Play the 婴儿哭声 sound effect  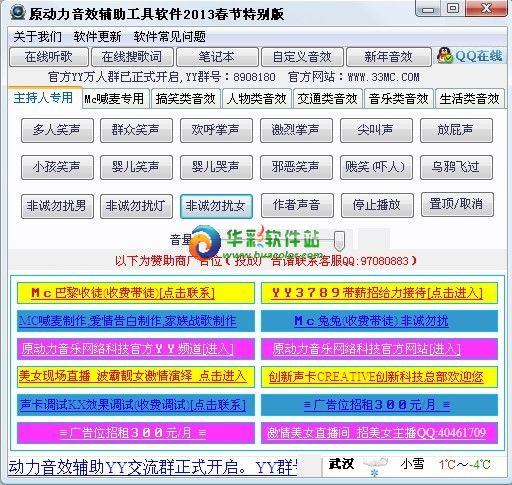point(216,167)
